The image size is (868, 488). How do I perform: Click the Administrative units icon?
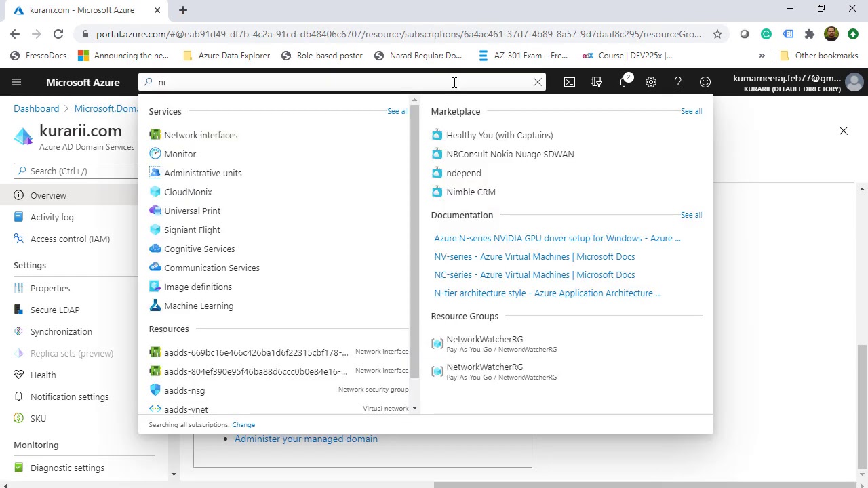[x=155, y=173]
